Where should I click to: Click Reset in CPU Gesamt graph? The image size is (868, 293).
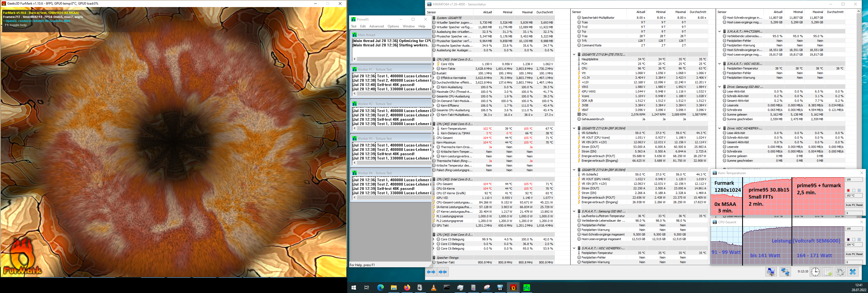point(859,254)
